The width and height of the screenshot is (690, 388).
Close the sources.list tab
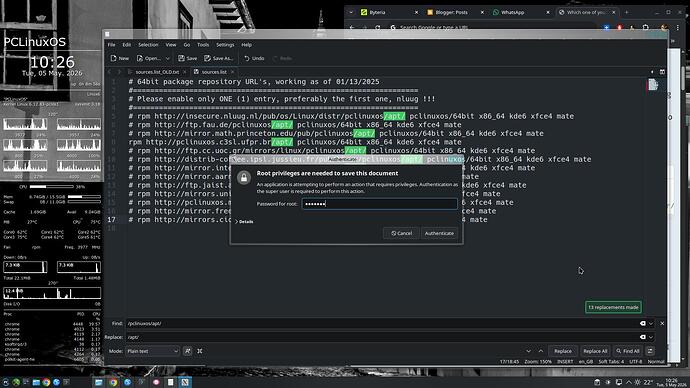[x=233, y=72]
